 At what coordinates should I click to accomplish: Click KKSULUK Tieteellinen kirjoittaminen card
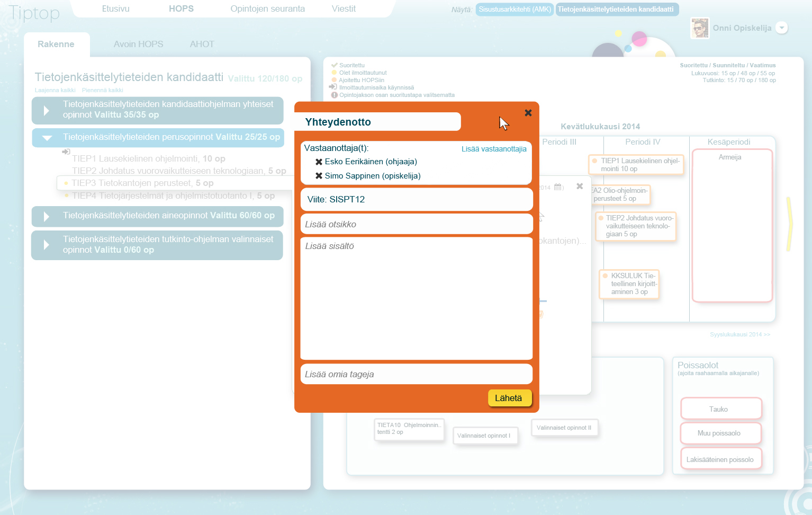629,284
